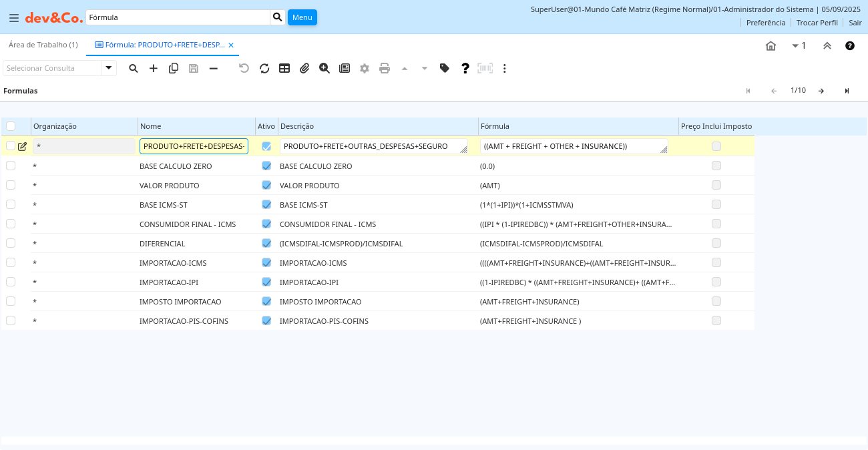Select the checkbox for VALOR PRODUTO row
The width and height of the screenshot is (868, 450).
(11, 185)
